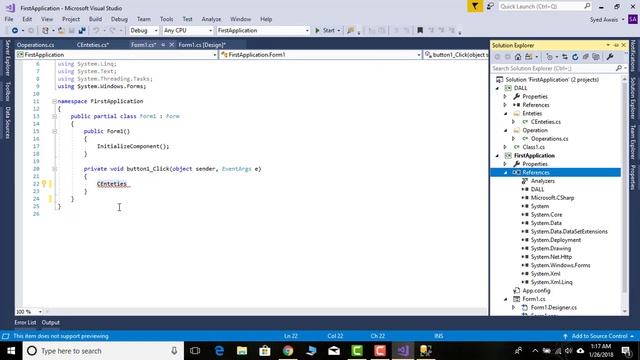Click Add to Source Control in status bar
Viewport: 640px width, 360px height.
click(x=599, y=336)
